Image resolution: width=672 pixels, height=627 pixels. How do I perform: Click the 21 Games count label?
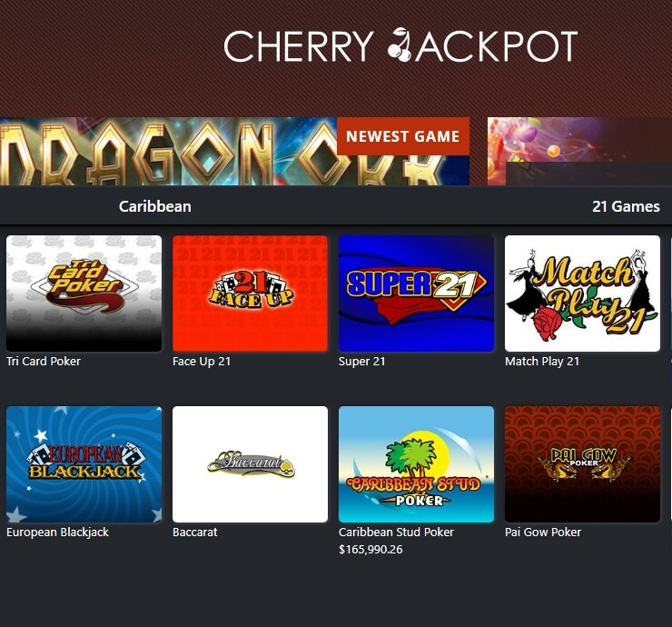pos(626,206)
